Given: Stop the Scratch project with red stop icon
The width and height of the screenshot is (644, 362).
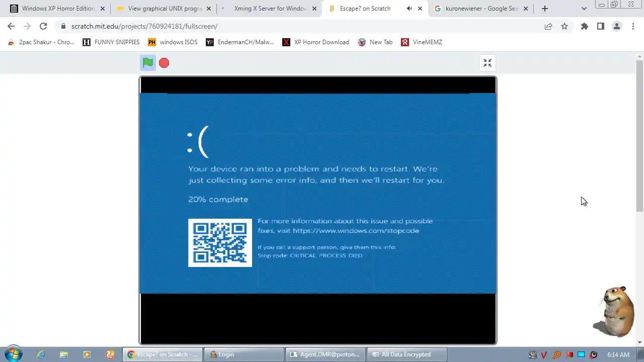Looking at the screenshot, I should click(164, 63).
